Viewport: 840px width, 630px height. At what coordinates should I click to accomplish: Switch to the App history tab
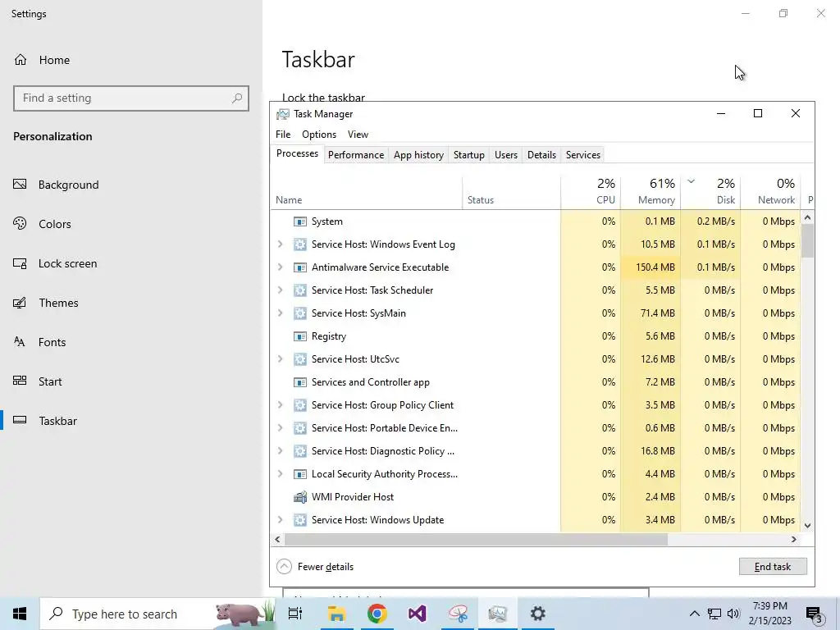418,155
